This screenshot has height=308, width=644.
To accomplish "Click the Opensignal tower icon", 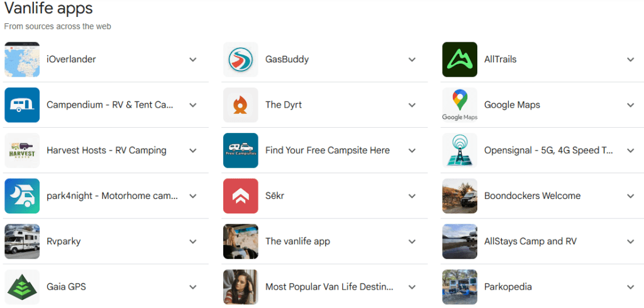I will click(x=460, y=151).
